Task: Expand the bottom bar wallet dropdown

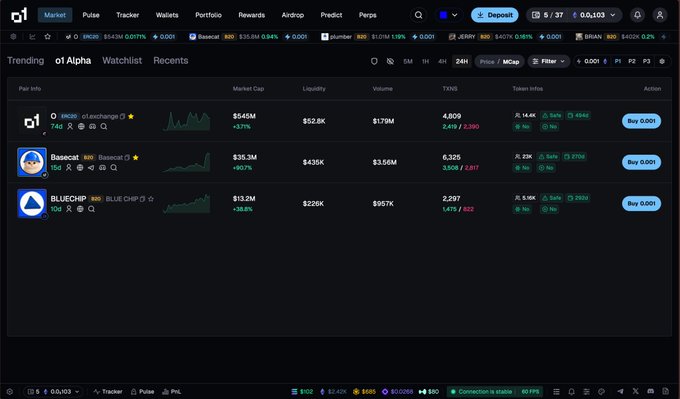Action: coord(53,392)
